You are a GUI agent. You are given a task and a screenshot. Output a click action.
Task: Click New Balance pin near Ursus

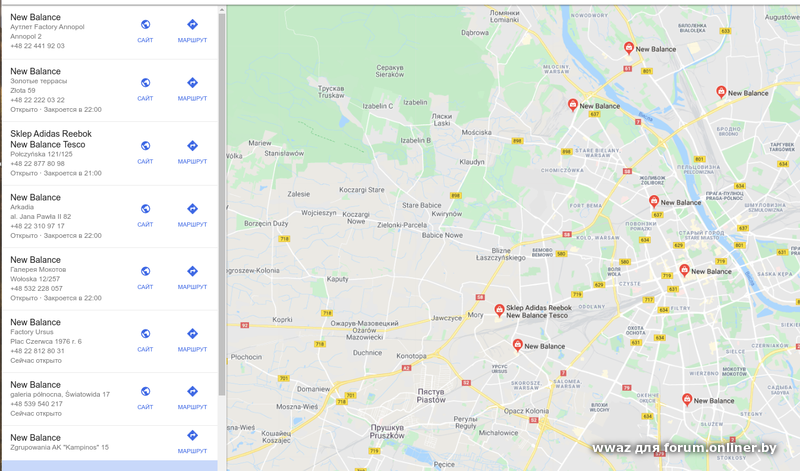coord(517,345)
